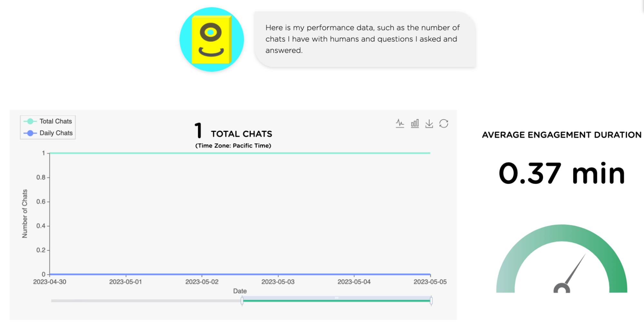Click the 0.37 min duration value
Screen dimensions: 644x325
click(562, 173)
